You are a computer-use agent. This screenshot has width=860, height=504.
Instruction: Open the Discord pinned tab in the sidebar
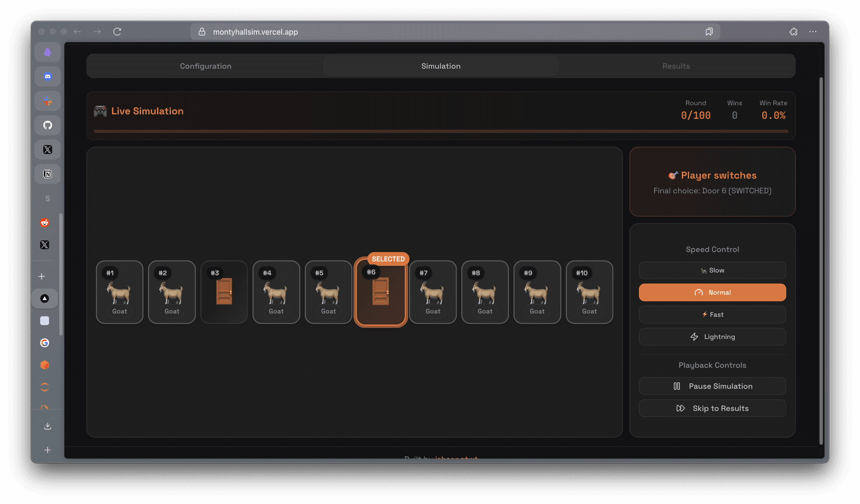47,76
